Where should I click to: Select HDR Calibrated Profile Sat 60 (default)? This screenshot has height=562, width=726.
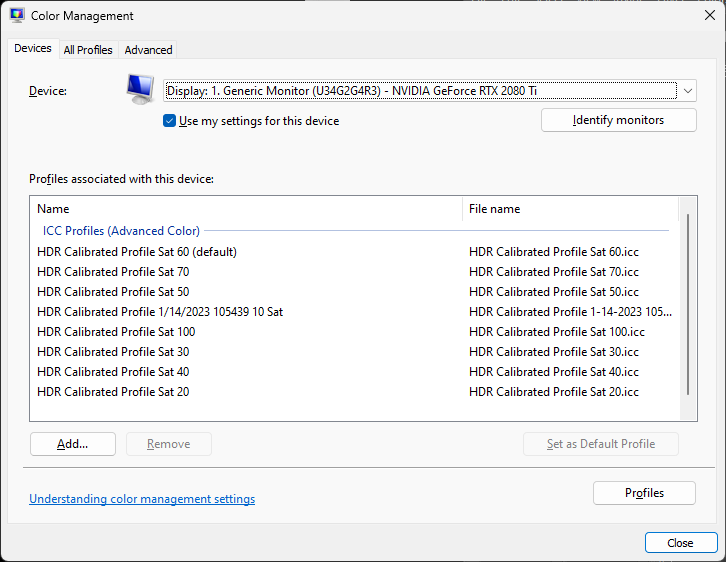pos(137,252)
